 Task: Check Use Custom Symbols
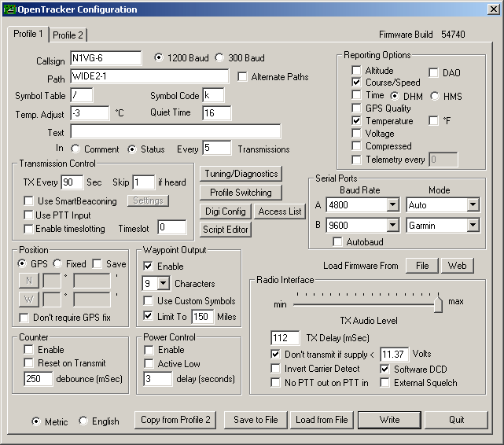[148, 301]
